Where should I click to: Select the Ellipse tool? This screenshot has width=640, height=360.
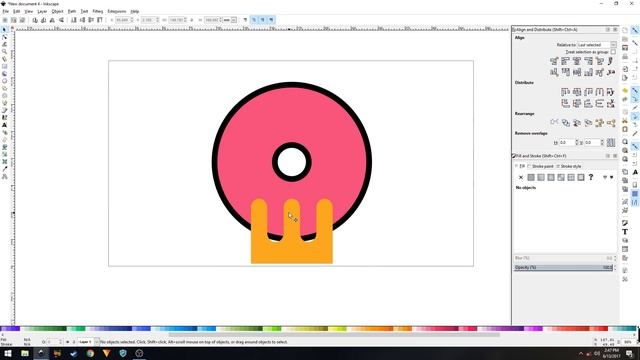point(4,81)
